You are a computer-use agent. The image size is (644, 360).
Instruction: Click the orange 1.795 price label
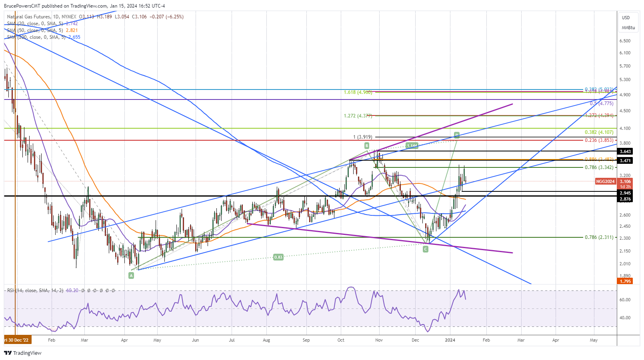[625, 281]
